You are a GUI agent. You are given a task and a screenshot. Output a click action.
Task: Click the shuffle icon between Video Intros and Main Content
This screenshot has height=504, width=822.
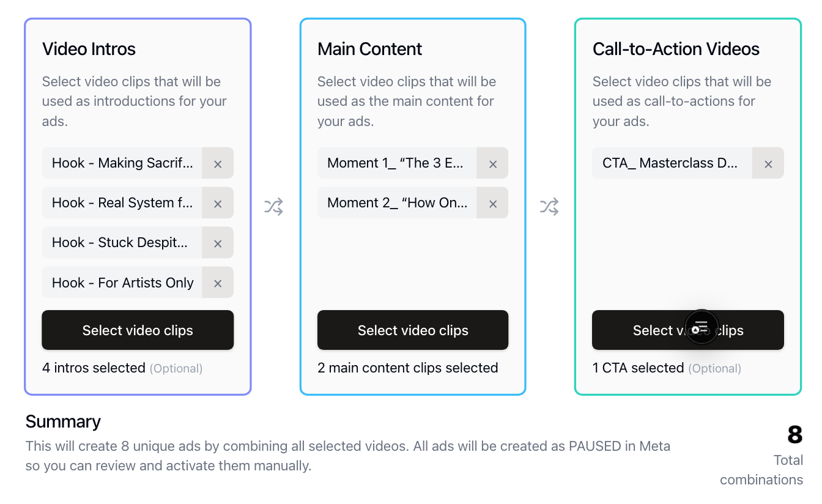[273, 206]
